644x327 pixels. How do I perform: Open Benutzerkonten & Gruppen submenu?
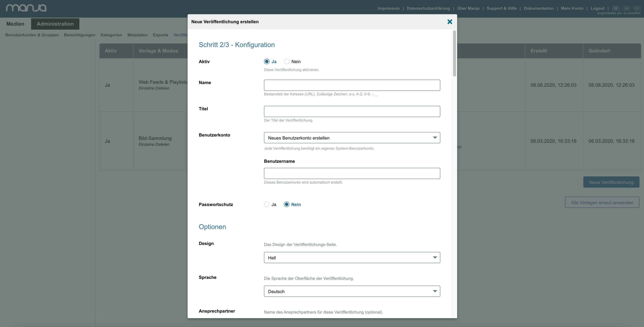click(32, 35)
